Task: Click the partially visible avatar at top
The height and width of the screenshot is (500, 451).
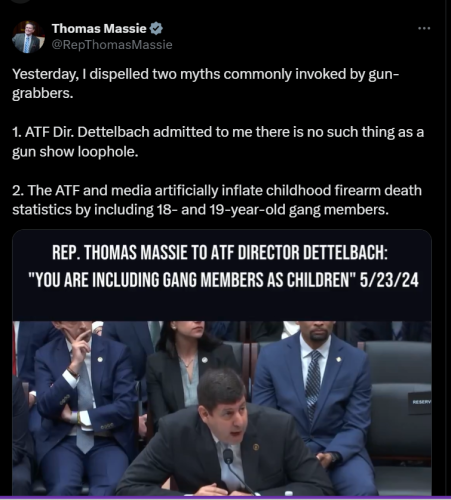Action: point(22,1)
